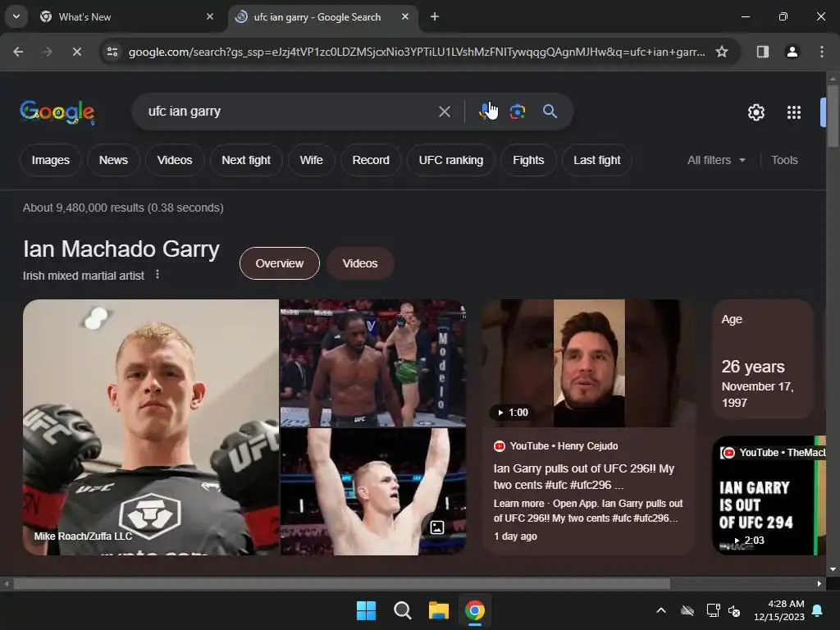The height and width of the screenshot is (630, 840).
Task: Click the magnifying glass search button
Action: [x=550, y=112]
